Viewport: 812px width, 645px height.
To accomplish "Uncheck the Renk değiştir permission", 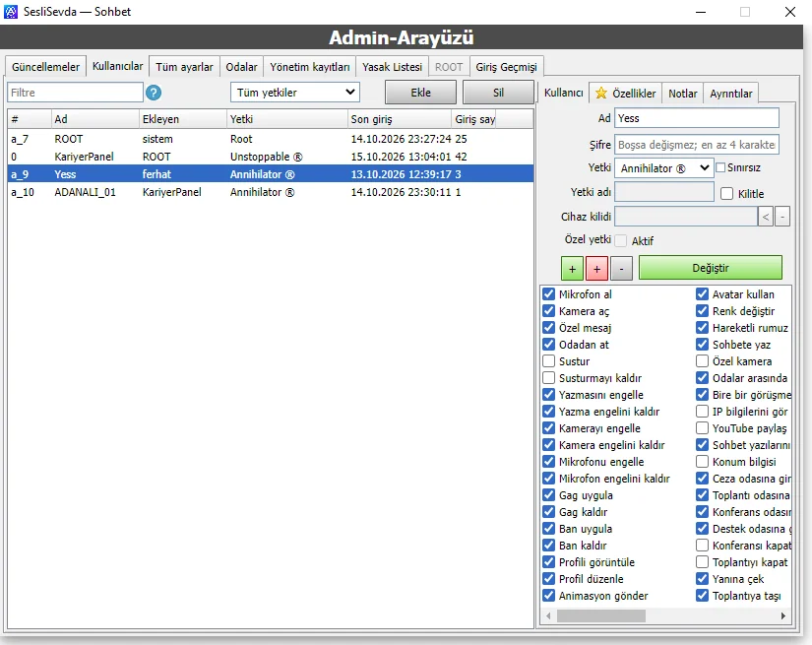I will (702, 311).
